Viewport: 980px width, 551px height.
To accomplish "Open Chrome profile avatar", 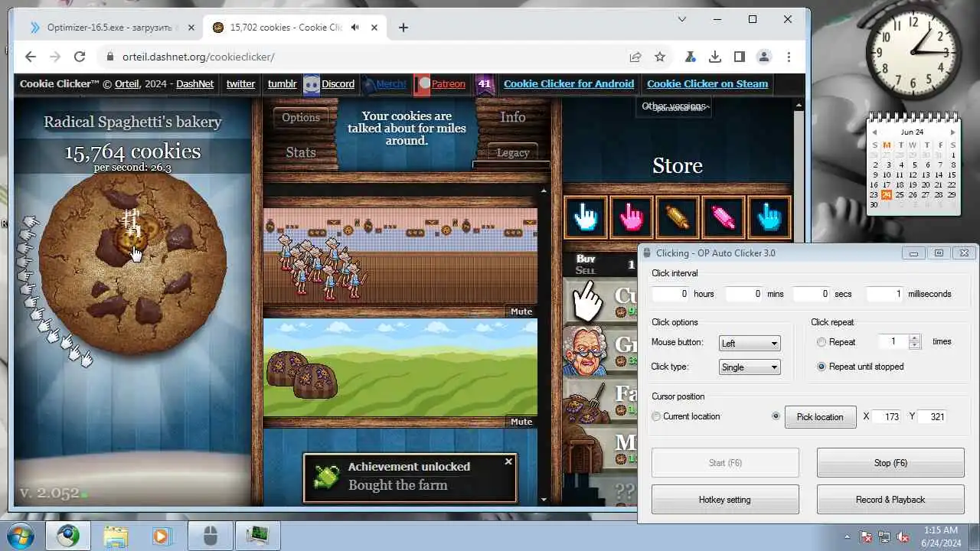I will coord(763,57).
